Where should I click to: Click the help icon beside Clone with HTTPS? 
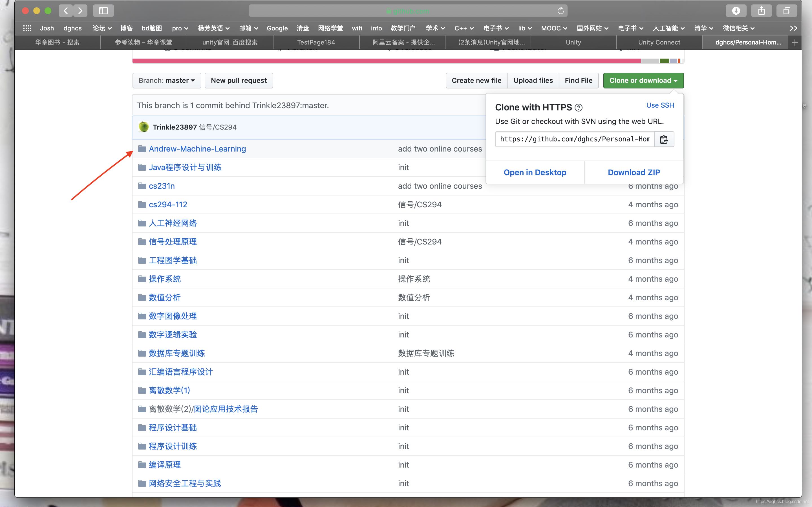coord(578,108)
